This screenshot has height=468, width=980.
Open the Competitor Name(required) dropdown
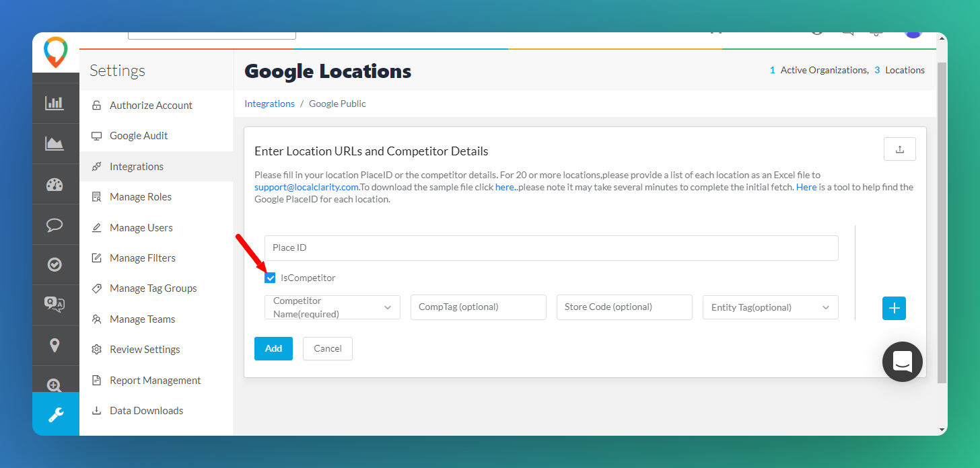point(332,307)
